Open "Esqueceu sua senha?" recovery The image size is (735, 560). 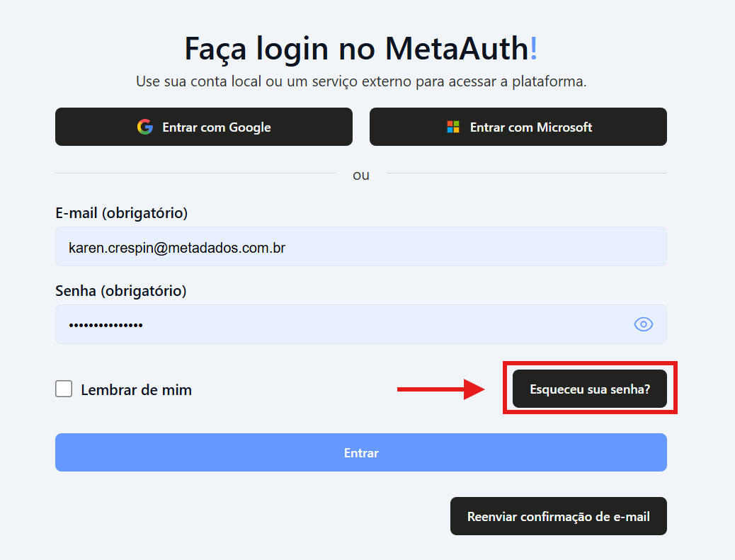click(590, 389)
